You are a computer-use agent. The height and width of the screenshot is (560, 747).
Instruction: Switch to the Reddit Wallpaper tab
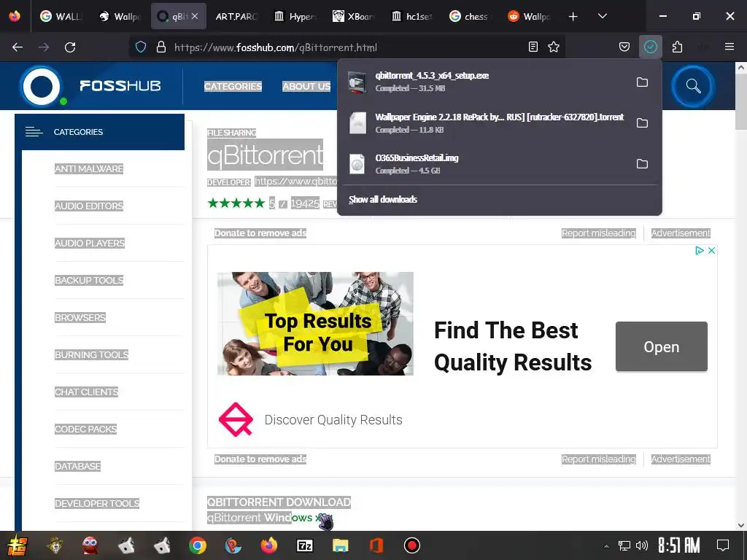529,16
